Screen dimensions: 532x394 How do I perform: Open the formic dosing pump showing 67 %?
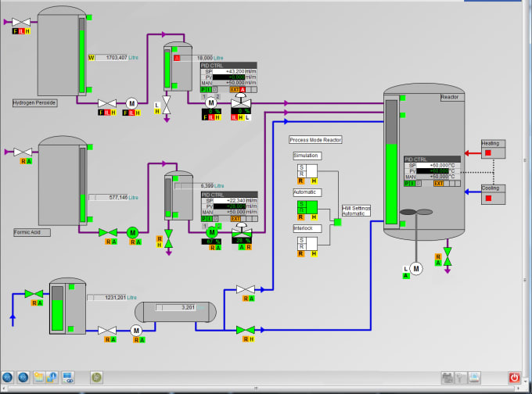[212, 232]
